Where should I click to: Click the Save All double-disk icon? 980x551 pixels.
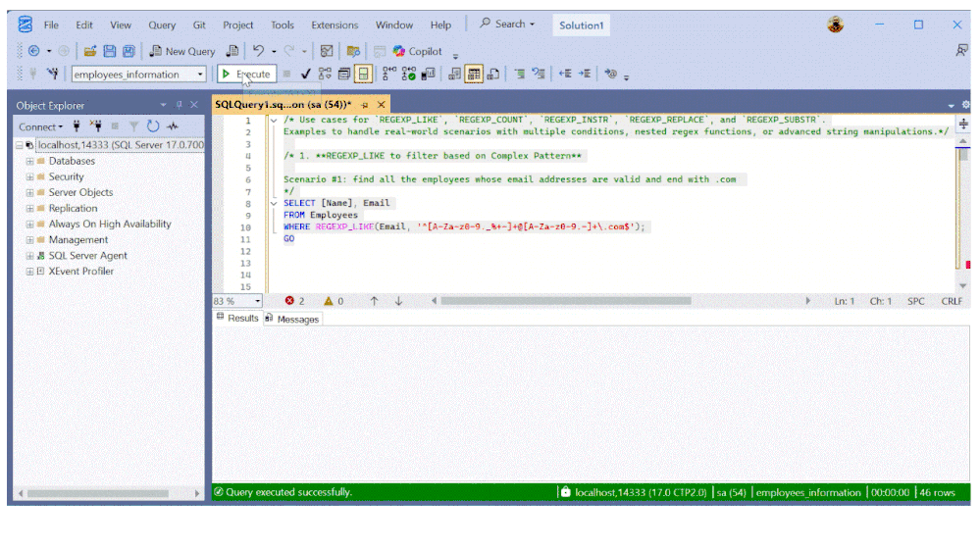[129, 51]
